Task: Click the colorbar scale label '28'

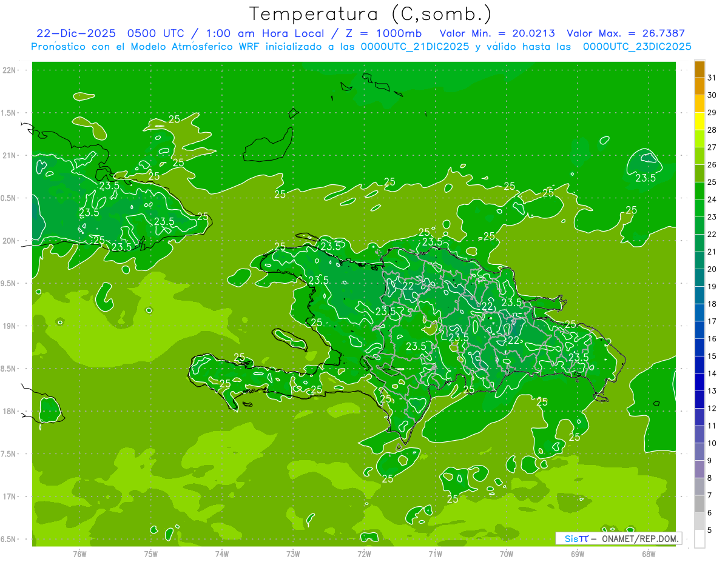Action: [712, 130]
